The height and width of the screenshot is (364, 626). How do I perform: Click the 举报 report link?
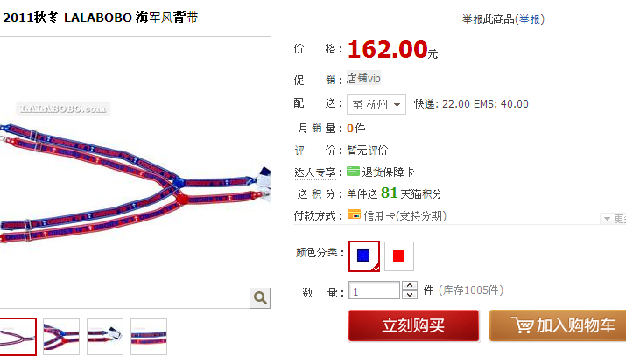530,19
